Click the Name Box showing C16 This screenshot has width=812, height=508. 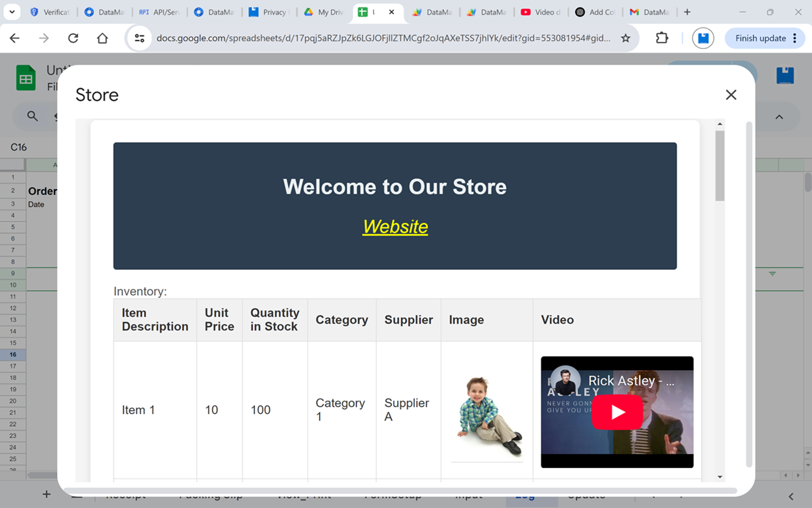coord(19,147)
